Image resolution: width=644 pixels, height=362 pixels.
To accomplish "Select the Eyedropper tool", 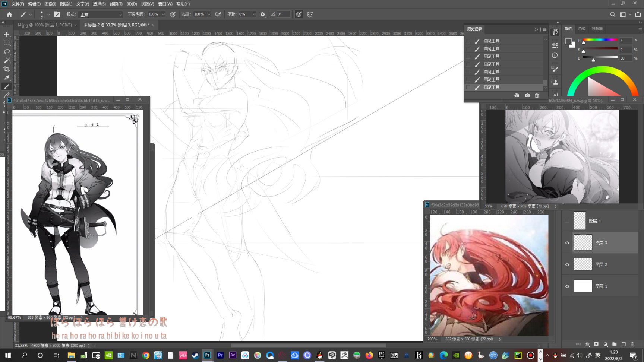I will tap(7, 78).
